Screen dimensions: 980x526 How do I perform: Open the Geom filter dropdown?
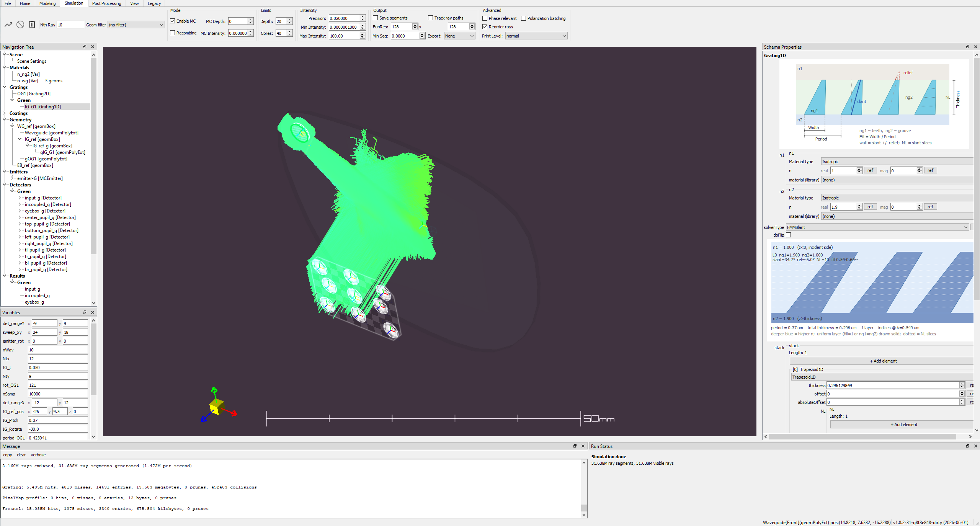pos(136,25)
